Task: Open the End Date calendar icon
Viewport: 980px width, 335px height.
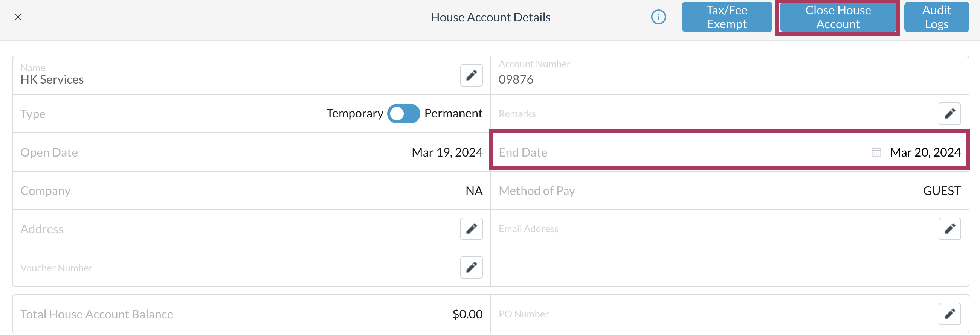Action: 876,152
